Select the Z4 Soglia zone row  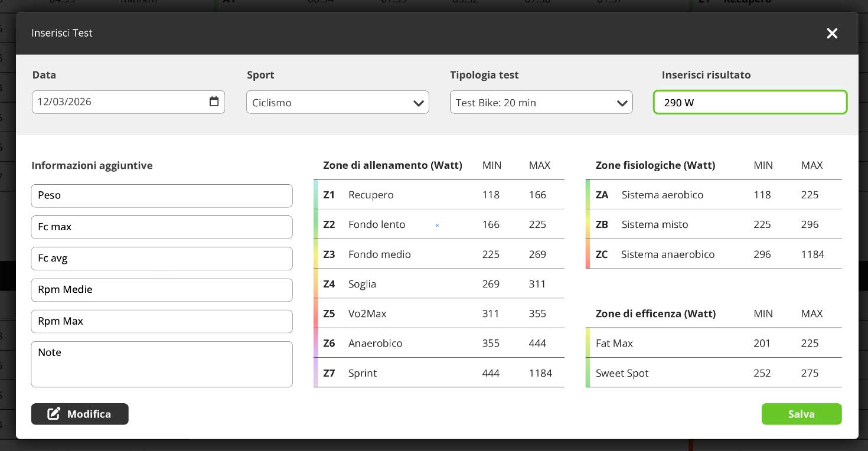pos(439,284)
